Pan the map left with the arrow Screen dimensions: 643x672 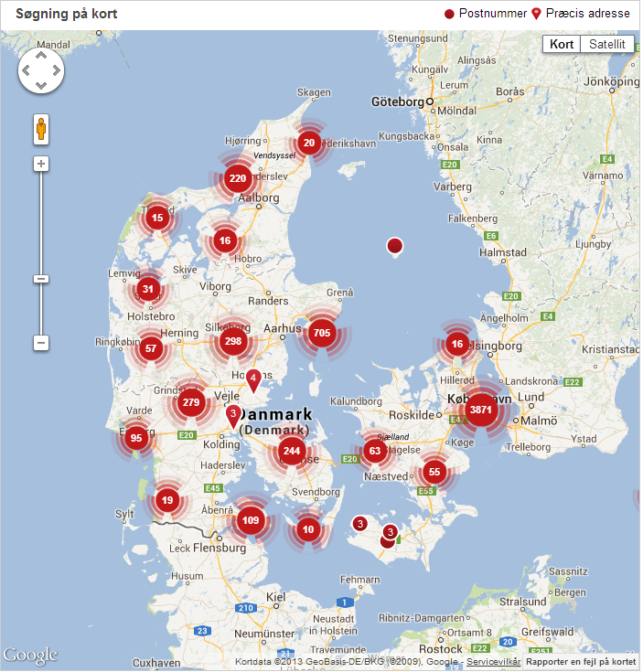coord(27,70)
